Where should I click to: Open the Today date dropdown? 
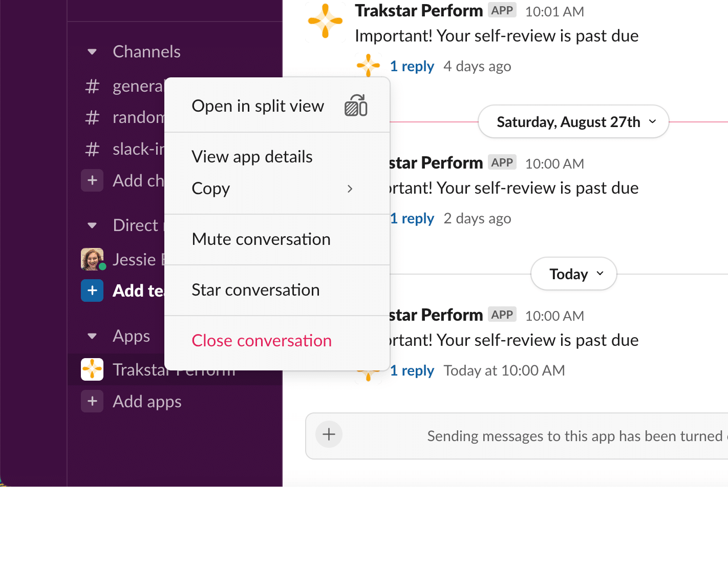click(573, 274)
